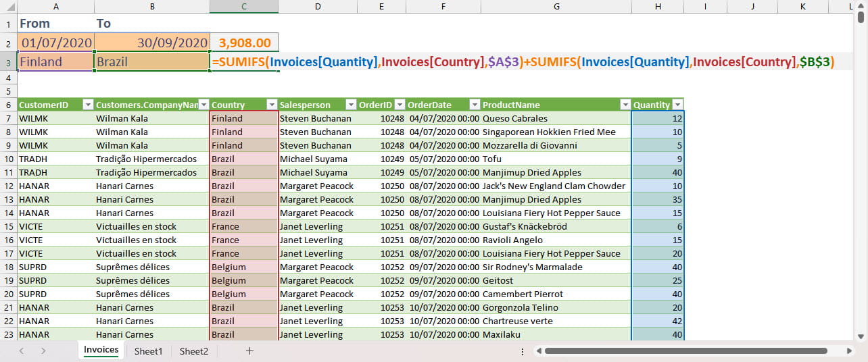This screenshot has height=362, width=868.
Task: Click the previous sheet navigation arrow
Action: pyautogui.click(x=22, y=351)
